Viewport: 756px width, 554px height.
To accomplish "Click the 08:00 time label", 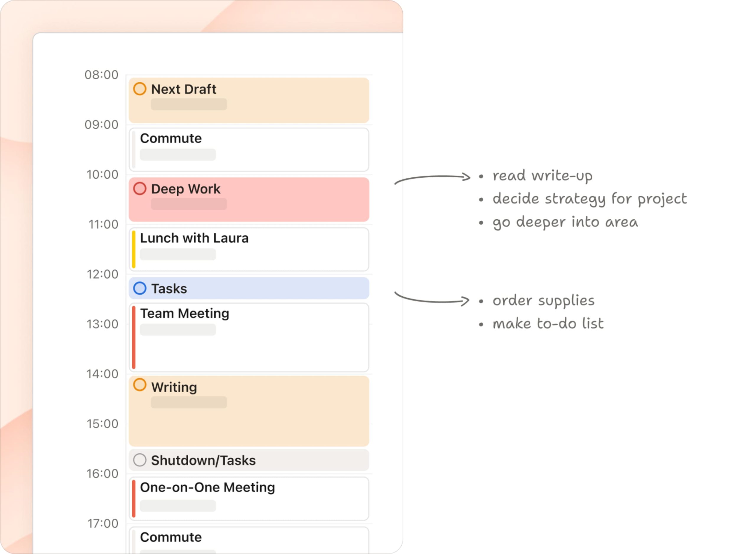I will click(x=101, y=75).
